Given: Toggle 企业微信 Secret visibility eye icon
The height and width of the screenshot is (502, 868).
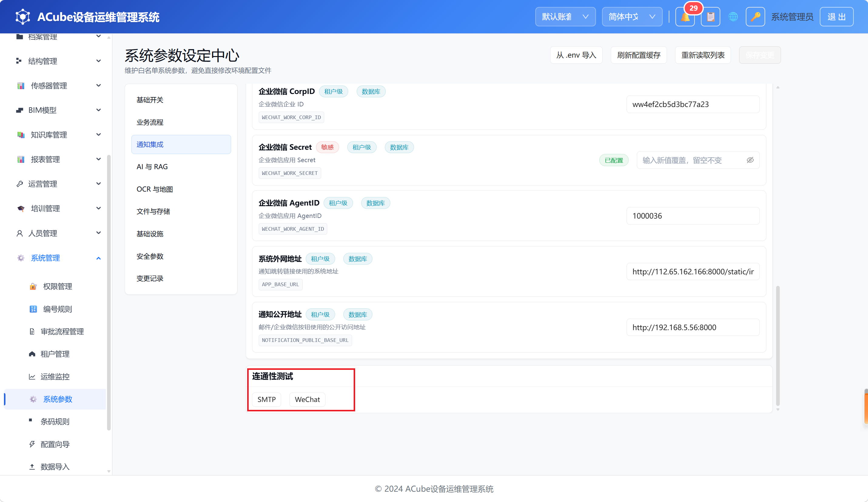Looking at the screenshot, I should [x=750, y=160].
